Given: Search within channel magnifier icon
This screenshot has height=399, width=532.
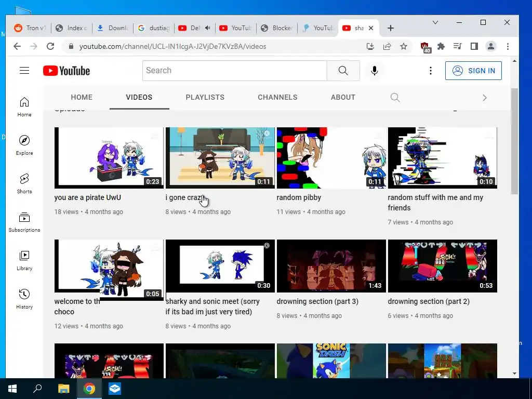Looking at the screenshot, I should [395, 97].
